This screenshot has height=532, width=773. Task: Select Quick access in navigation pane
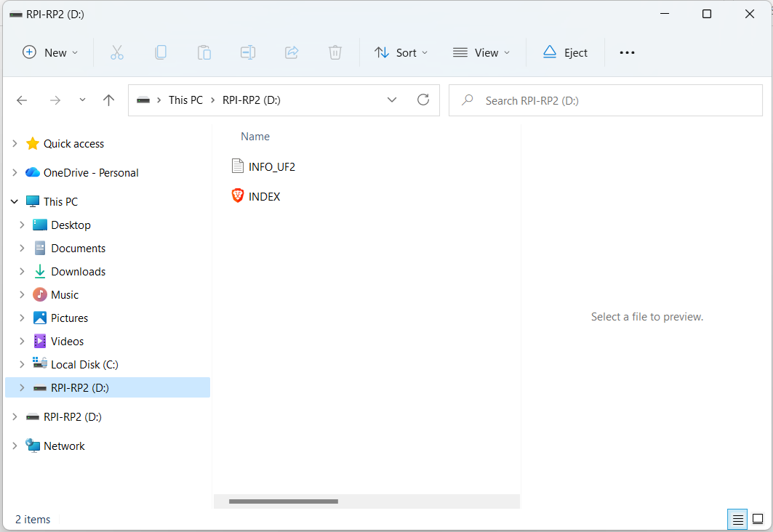73,144
